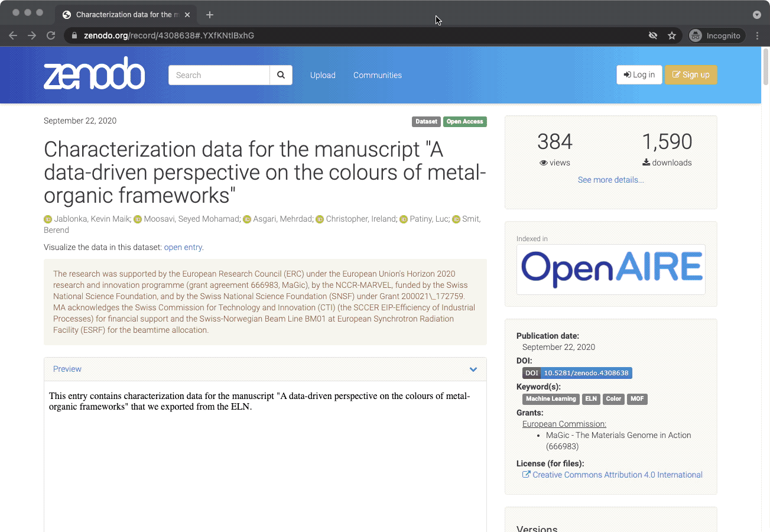
Task: Click the crossed-eye tracking protection icon
Action: pos(653,35)
